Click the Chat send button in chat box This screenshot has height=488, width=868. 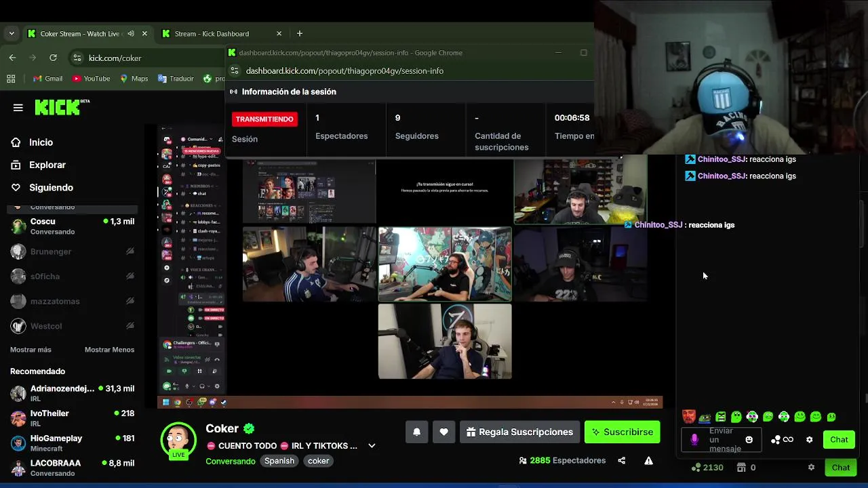(x=839, y=440)
